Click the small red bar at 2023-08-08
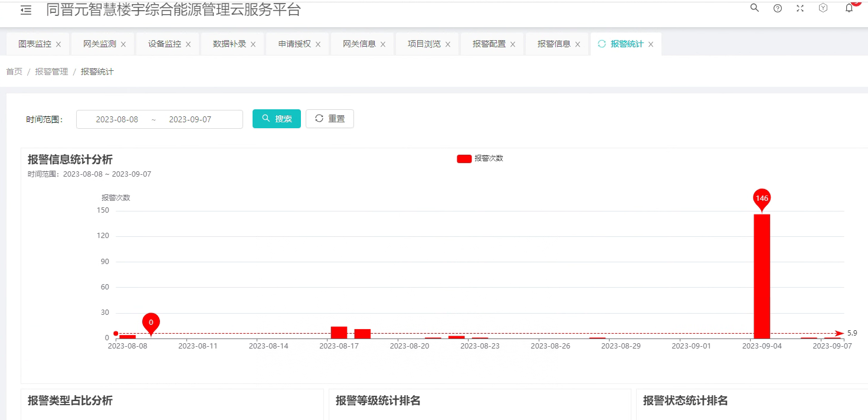Screen dimensions: 868x420 (127, 337)
